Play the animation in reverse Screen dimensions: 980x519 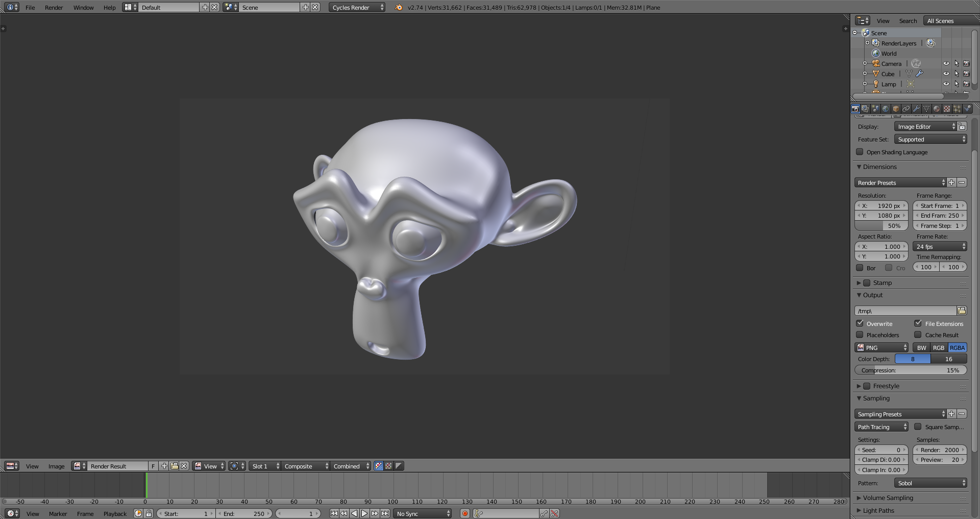pyautogui.click(x=354, y=513)
